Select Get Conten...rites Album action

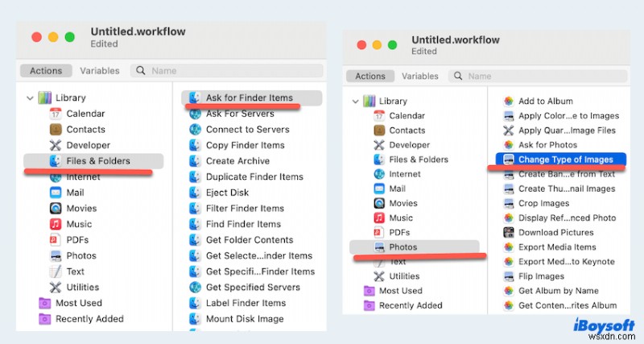pos(568,305)
